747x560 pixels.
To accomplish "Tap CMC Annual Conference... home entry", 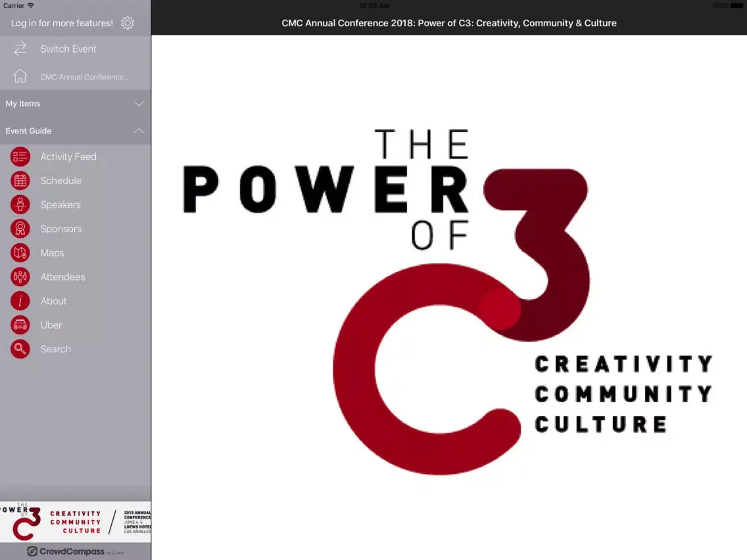I will (84, 77).
